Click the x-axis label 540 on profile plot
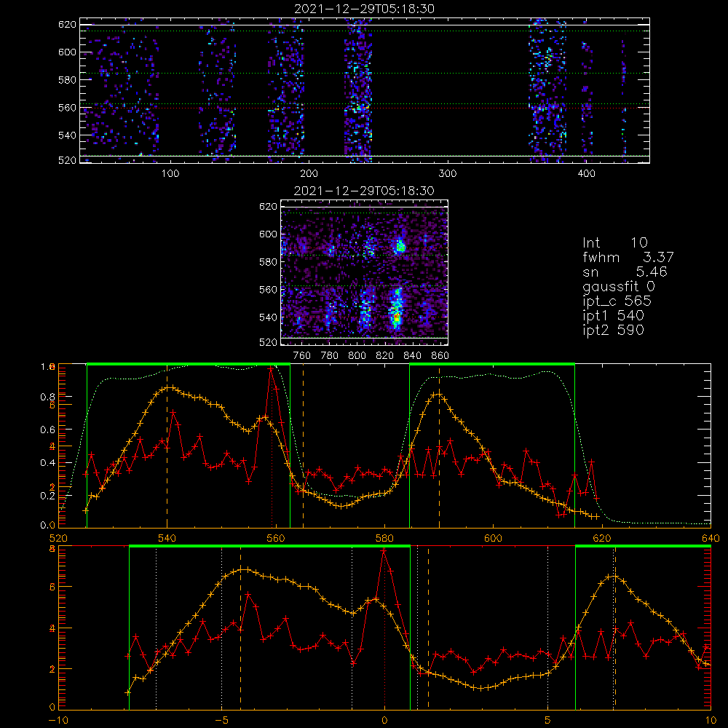This screenshot has height=728, width=728. (x=167, y=538)
